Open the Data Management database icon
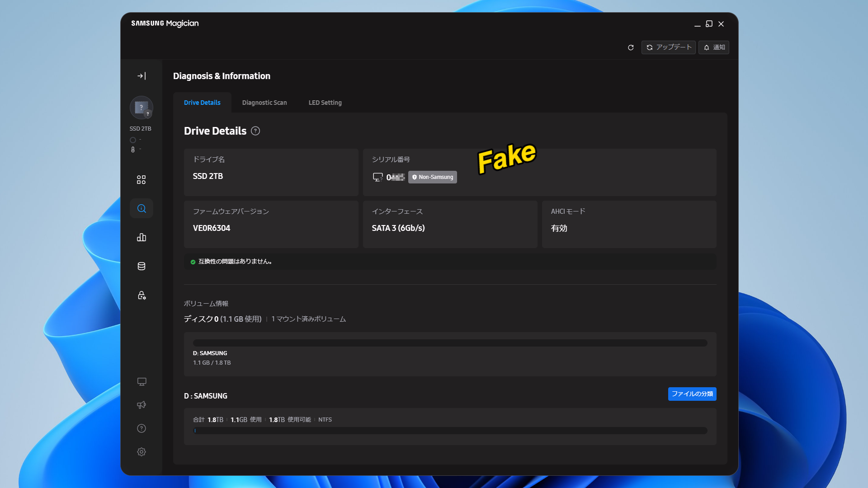868x488 pixels. tap(142, 266)
